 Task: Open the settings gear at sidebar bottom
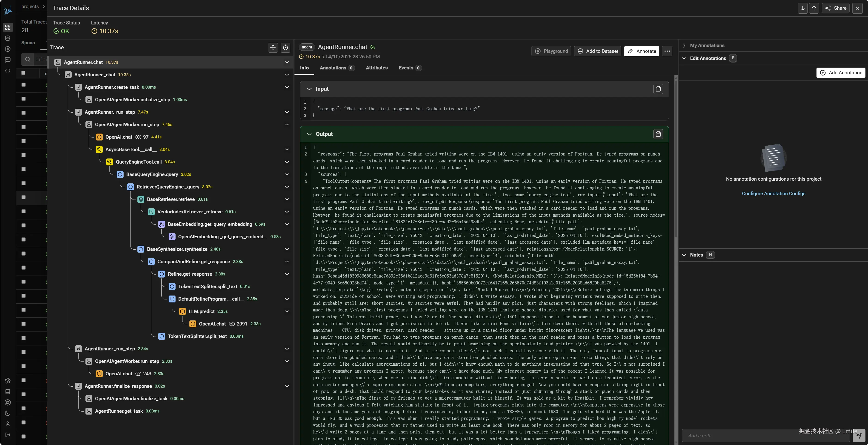[8, 381]
